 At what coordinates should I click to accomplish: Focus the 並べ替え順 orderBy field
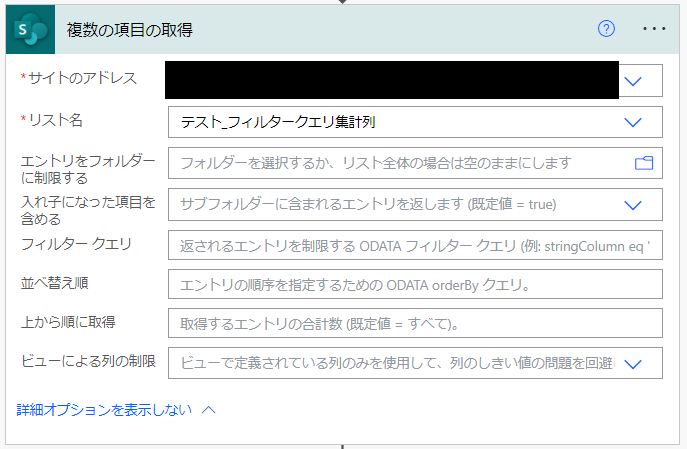click(415, 284)
